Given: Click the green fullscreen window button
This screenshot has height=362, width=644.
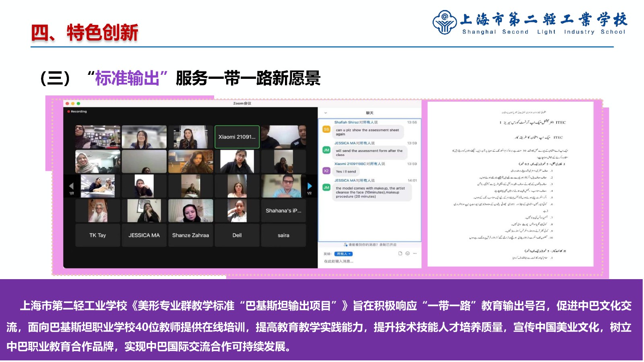Looking at the screenshot, I should point(78,103).
